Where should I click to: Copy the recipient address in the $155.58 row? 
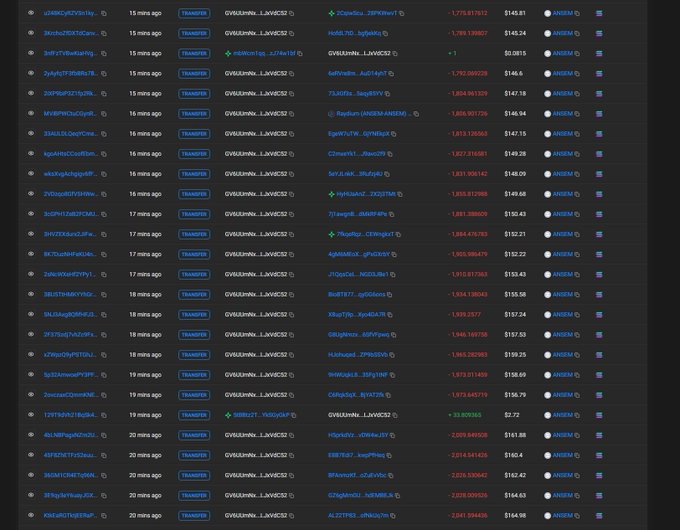[x=389, y=295]
